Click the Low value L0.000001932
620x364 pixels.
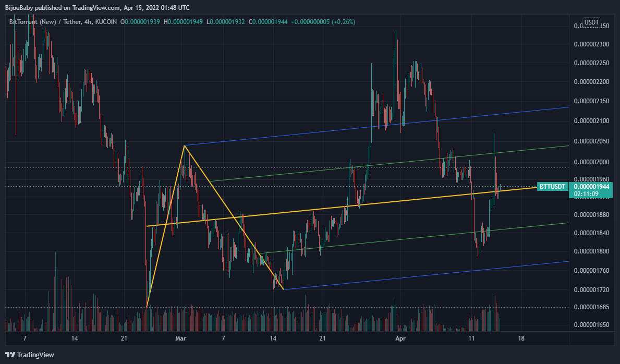[x=225, y=22]
